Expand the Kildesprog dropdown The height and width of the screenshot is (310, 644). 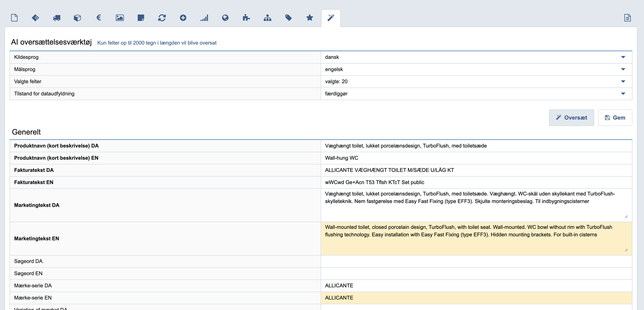[x=476, y=57]
